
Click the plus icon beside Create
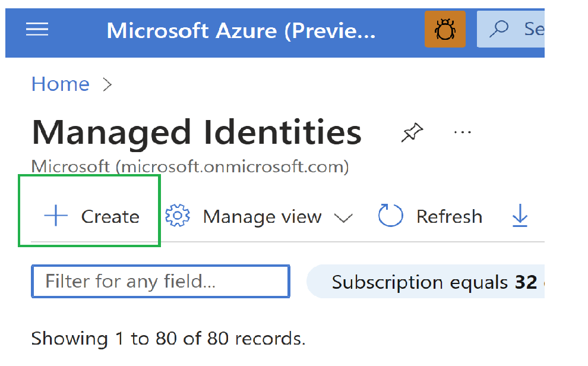coord(56,216)
